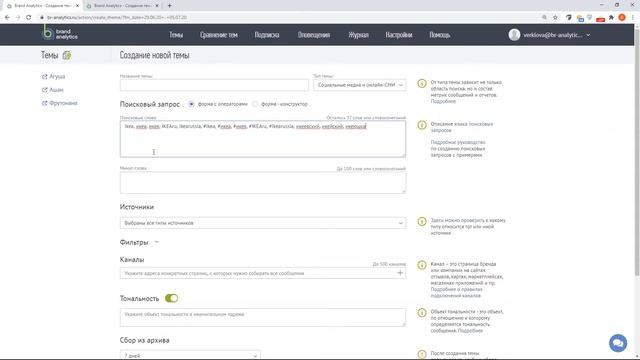Open the archive collection period dropdown
The image size is (640, 360).
point(190,355)
